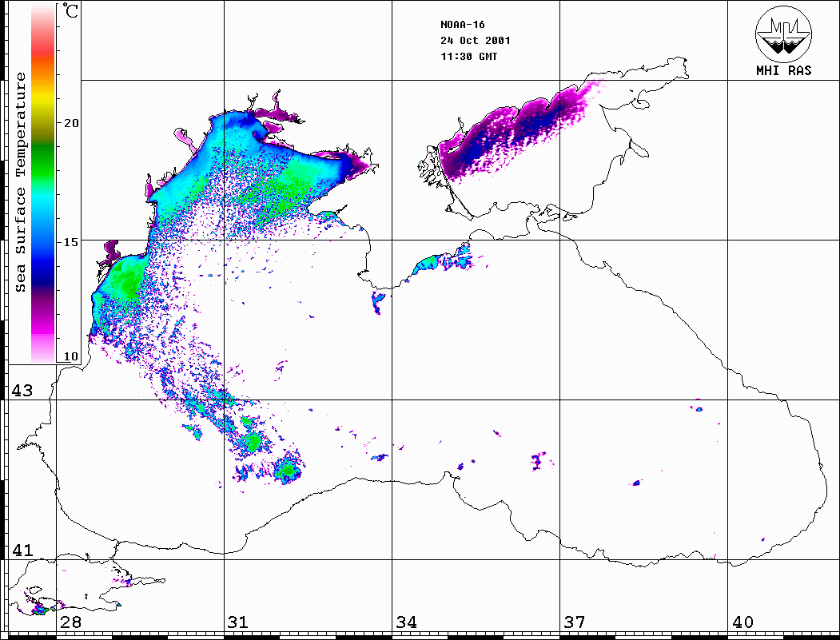Click longitude label "31"
840x640 pixels.
[x=238, y=622]
